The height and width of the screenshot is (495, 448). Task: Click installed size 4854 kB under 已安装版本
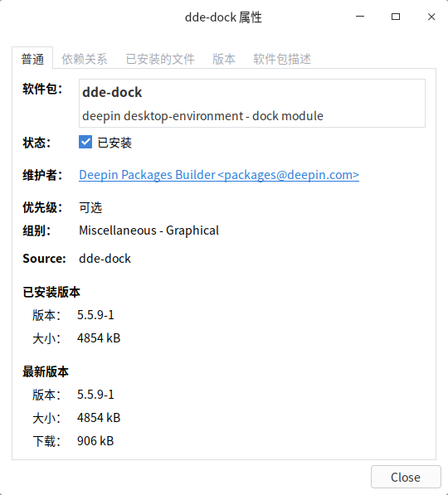(x=99, y=338)
